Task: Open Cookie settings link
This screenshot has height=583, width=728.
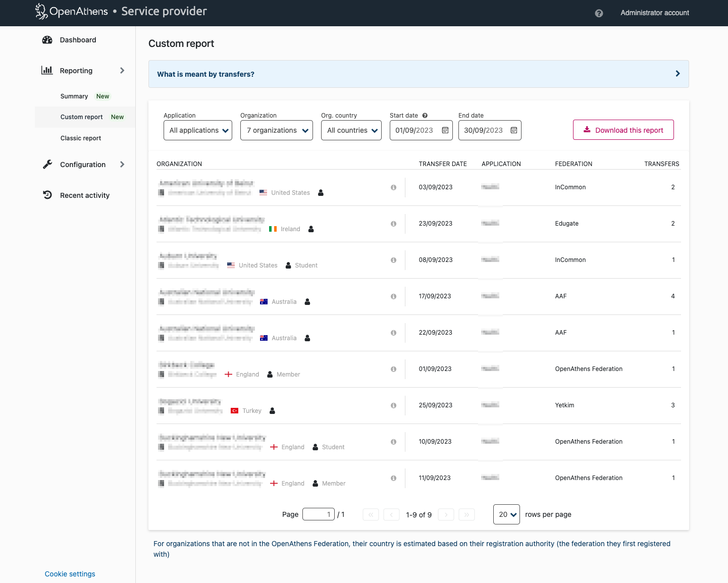Action: pyautogui.click(x=70, y=574)
